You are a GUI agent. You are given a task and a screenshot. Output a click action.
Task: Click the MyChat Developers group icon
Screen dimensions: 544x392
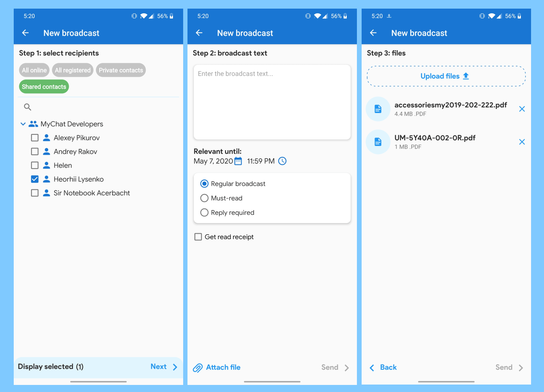[33, 124]
